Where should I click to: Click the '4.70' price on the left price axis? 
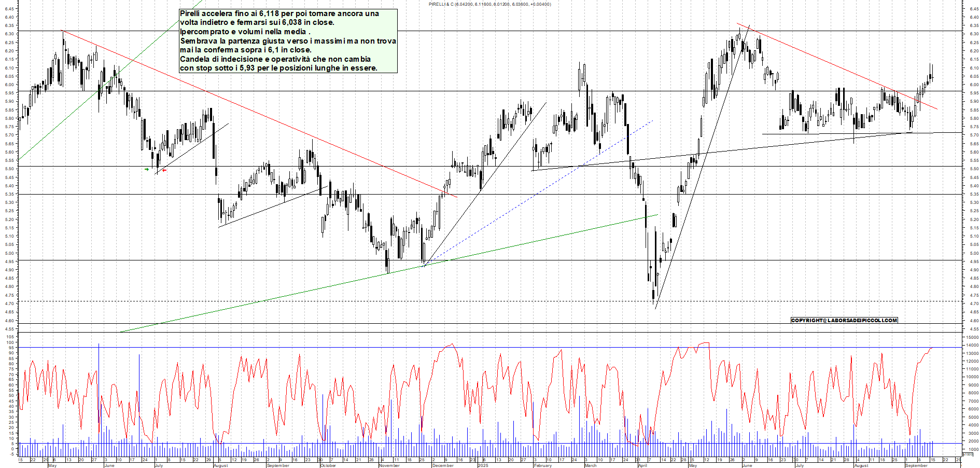pos(9,304)
